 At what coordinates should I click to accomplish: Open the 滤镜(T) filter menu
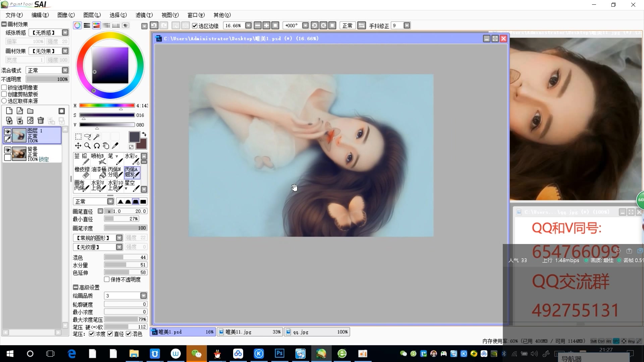pyautogui.click(x=144, y=15)
